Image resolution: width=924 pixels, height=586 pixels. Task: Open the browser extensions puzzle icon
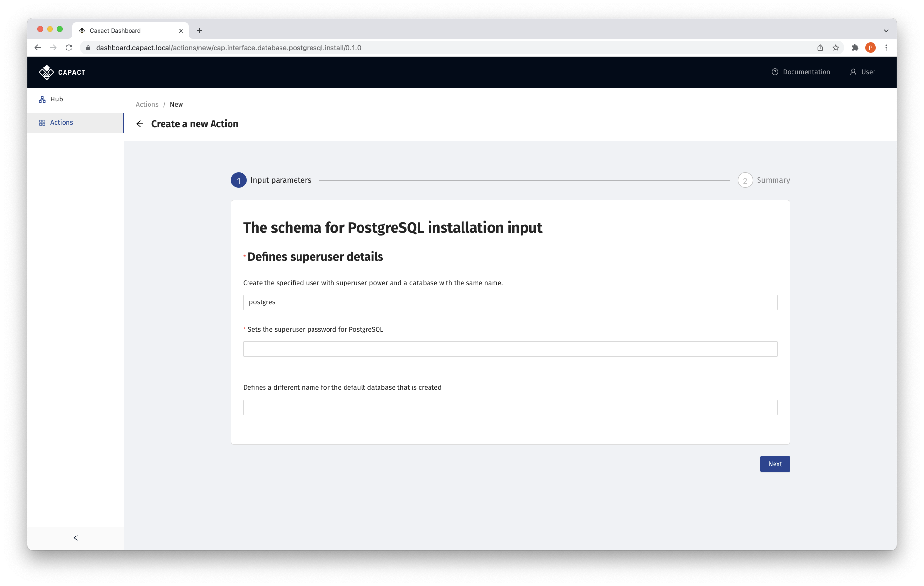pos(854,48)
